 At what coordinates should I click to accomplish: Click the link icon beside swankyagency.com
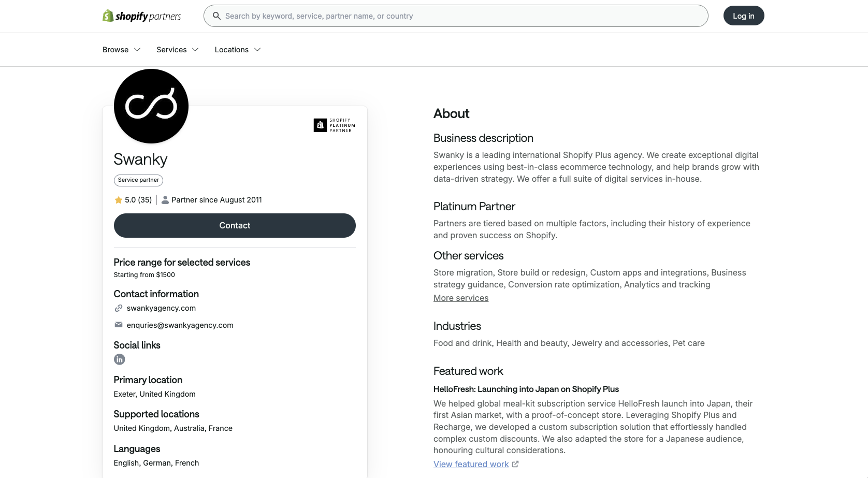(x=119, y=308)
